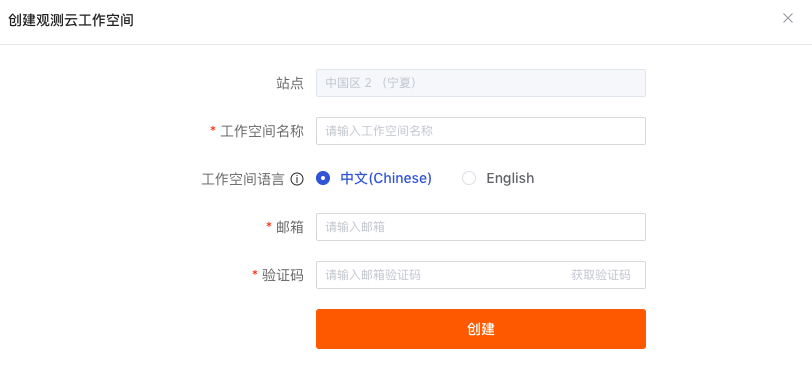The image size is (812, 371).
Task: Focus the 请输入邮箱 email input field
Action: [x=481, y=227]
